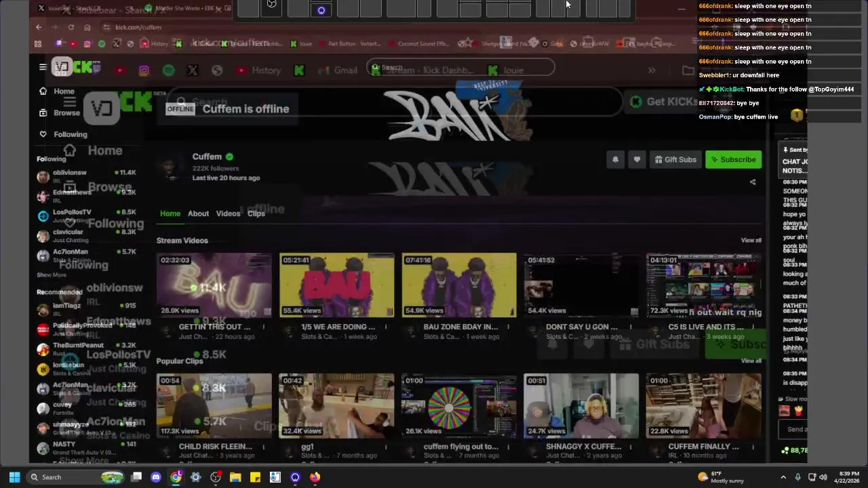Open options menu for 1/5 WE ARE DOING video
Image resolution: width=868 pixels, height=488 pixels.
[x=386, y=327]
